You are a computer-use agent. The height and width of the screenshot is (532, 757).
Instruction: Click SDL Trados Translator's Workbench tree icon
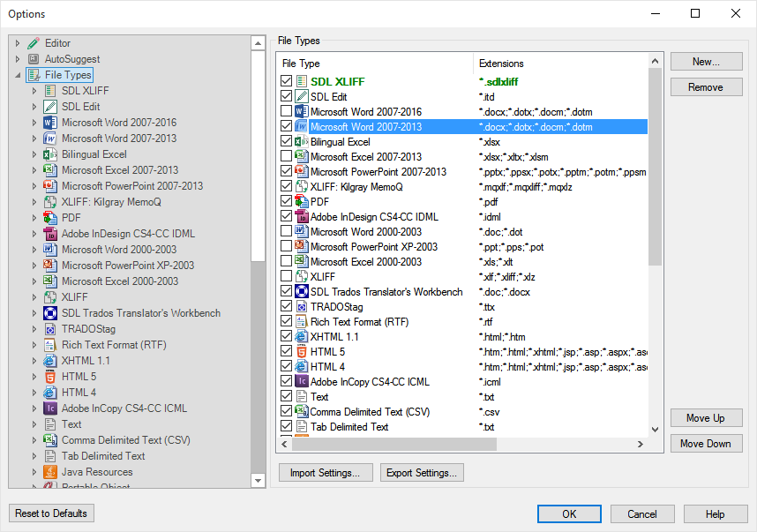50,313
